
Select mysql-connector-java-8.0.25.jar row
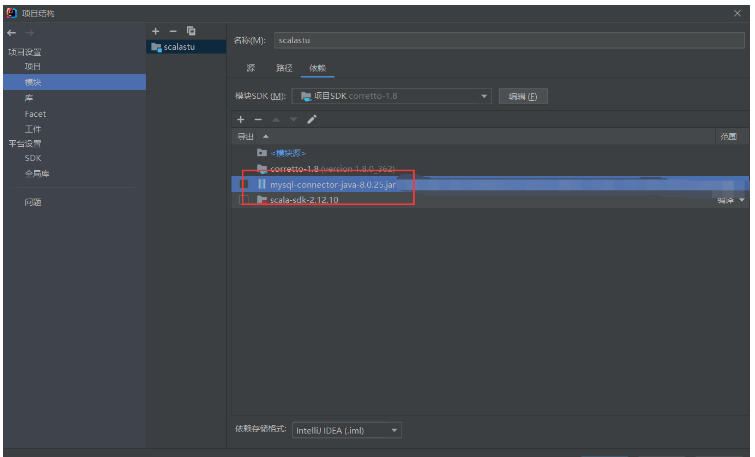point(490,184)
